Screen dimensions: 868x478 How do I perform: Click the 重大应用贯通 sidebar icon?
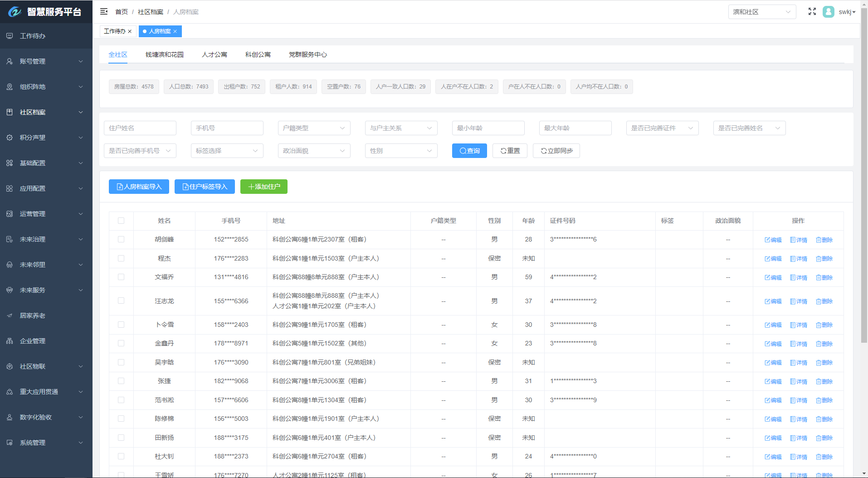click(10, 392)
